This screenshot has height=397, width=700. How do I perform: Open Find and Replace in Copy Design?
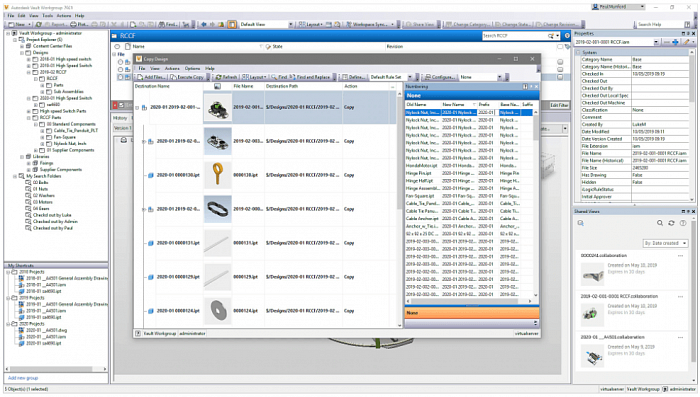[310, 77]
